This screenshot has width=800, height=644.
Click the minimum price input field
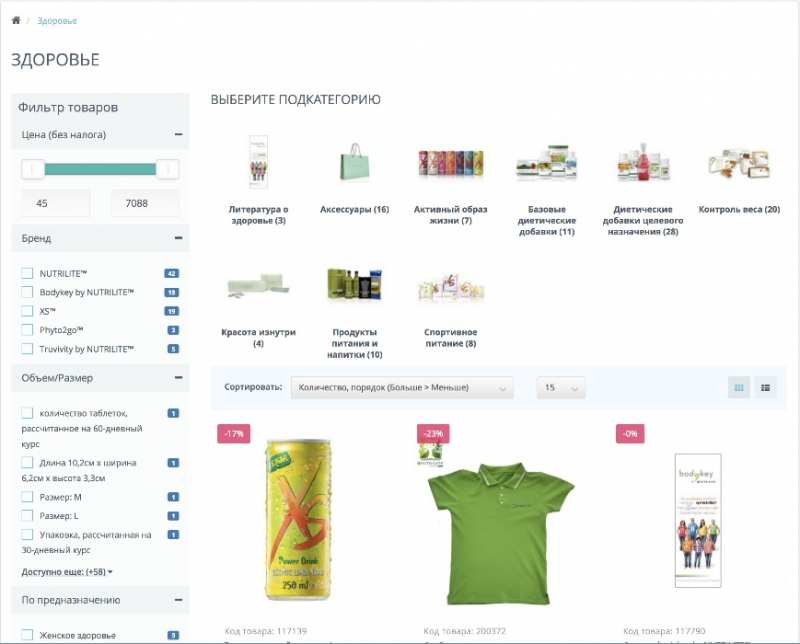point(56,203)
